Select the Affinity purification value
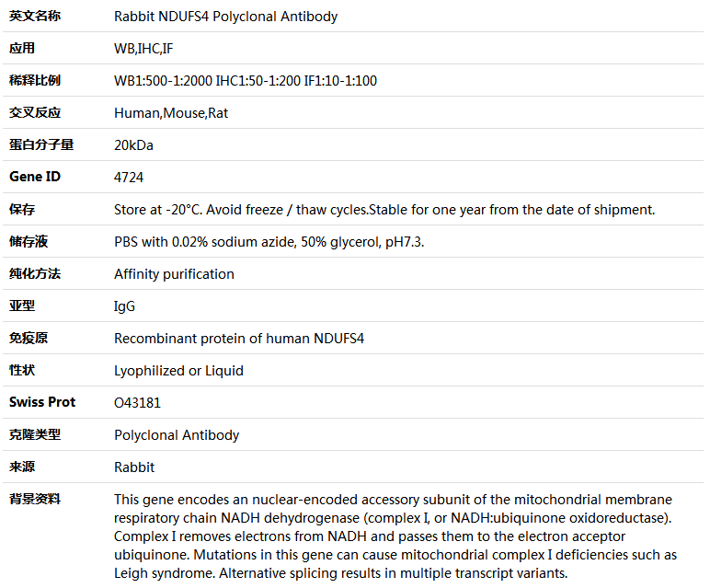The width and height of the screenshot is (710, 588). [174, 273]
